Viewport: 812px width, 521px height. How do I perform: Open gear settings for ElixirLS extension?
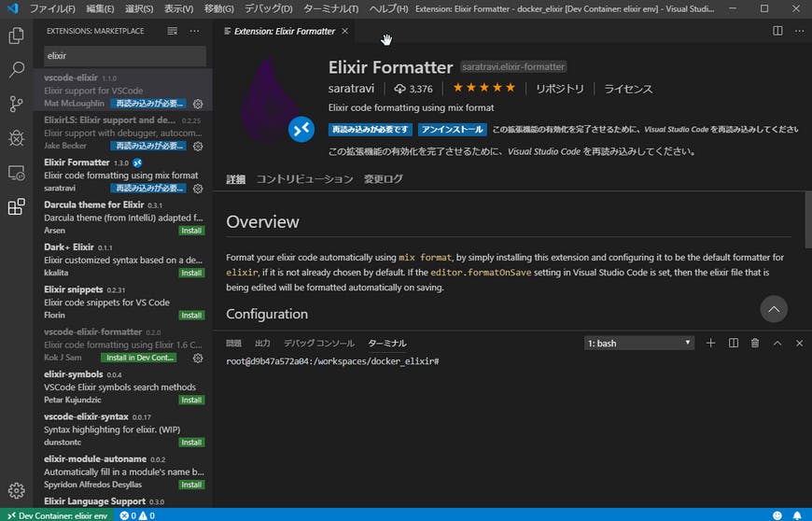click(198, 146)
